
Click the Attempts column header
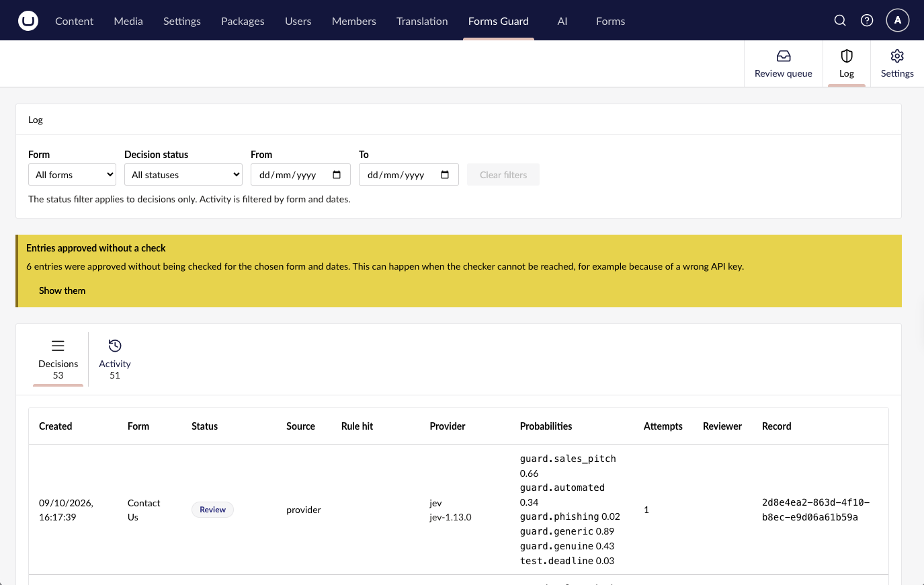click(663, 426)
